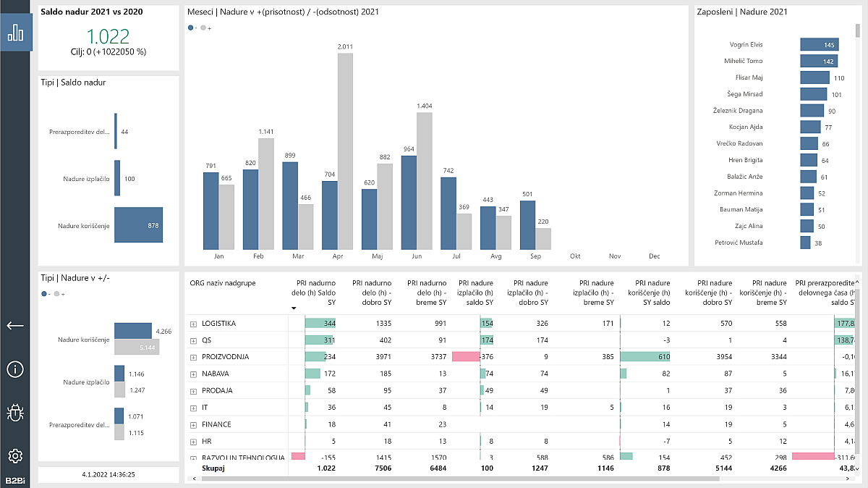Select the bar chart page icon in sidebar
Image resolution: width=868 pixels, height=488 pixels.
15,32
